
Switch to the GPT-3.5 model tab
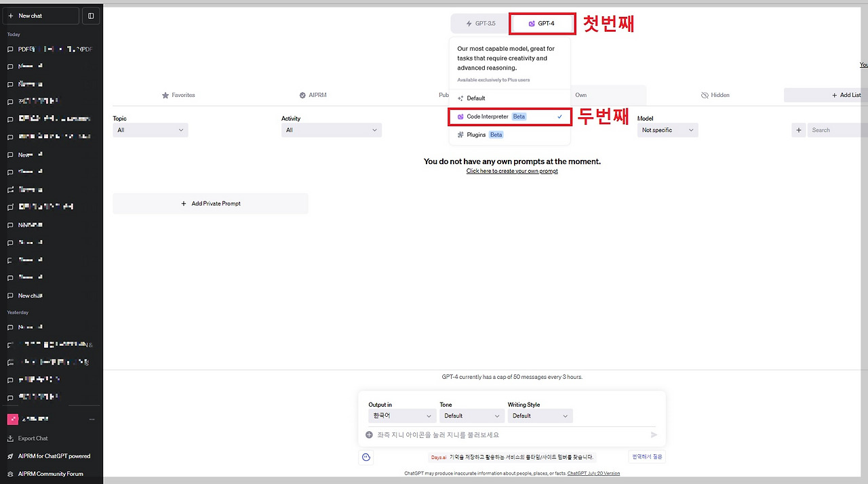pos(481,24)
